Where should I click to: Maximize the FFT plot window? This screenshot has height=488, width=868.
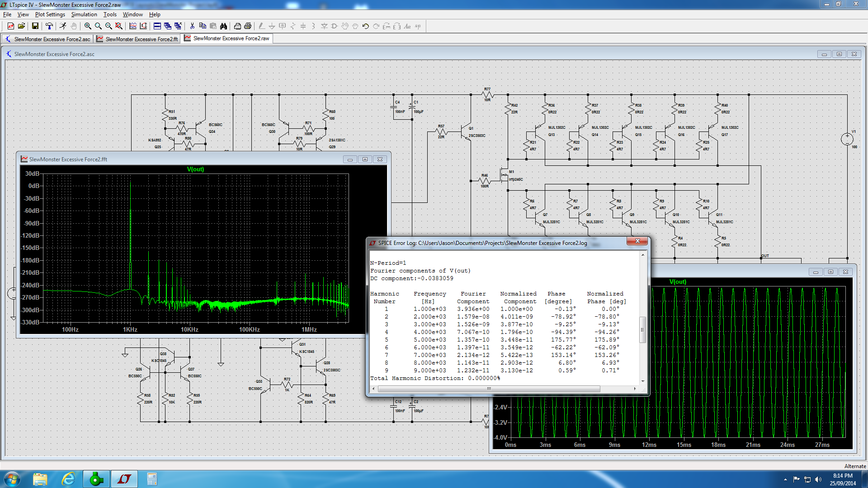[365, 159]
